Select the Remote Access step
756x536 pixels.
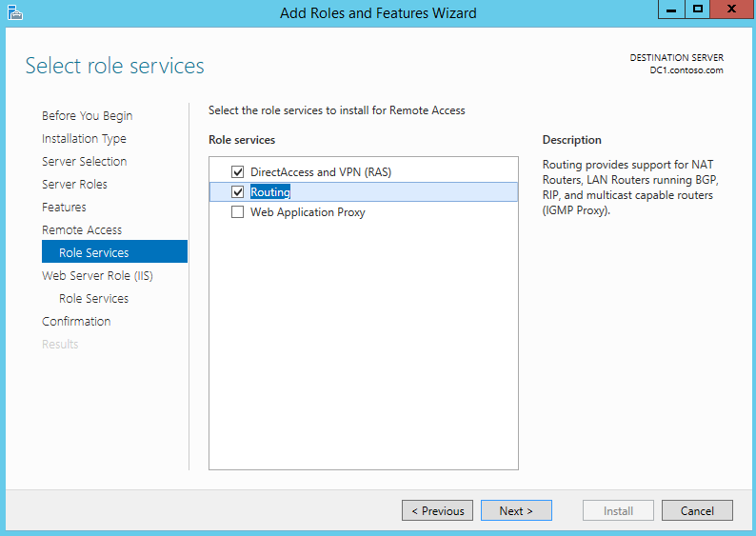82,230
